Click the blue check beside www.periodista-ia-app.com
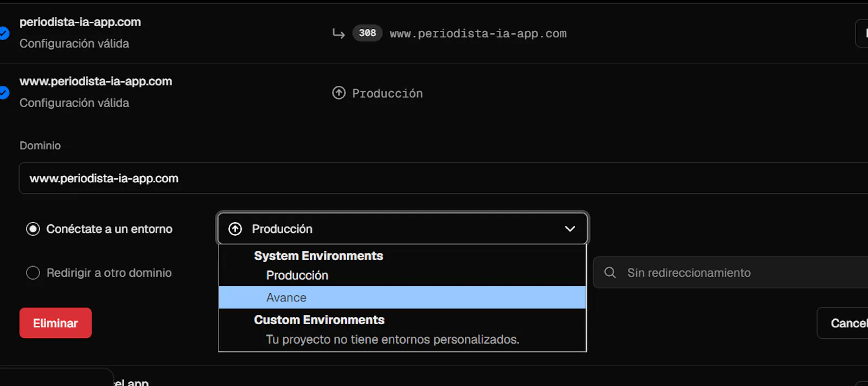The width and height of the screenshot is (868, 386). [4, 92]
